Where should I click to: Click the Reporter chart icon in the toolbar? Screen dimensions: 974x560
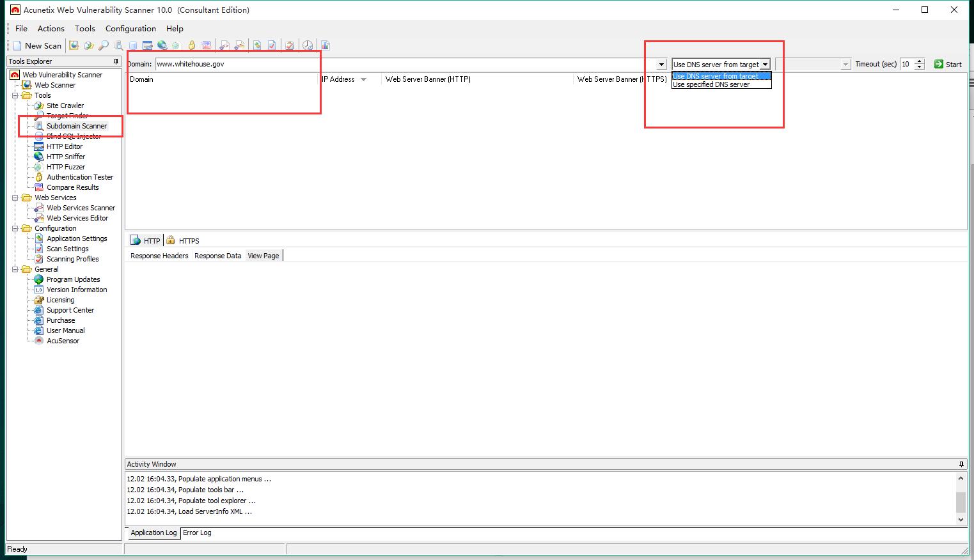[326, 45]
